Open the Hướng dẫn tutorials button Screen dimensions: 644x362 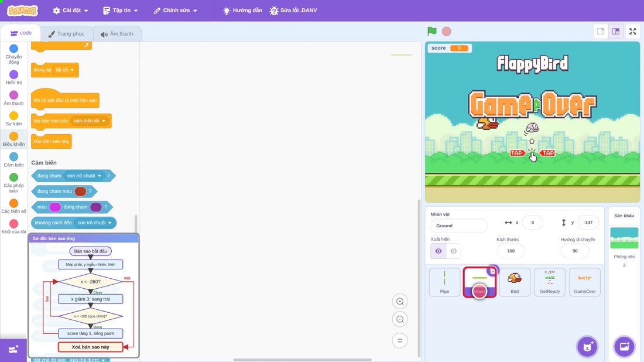(x=242, y=11)
